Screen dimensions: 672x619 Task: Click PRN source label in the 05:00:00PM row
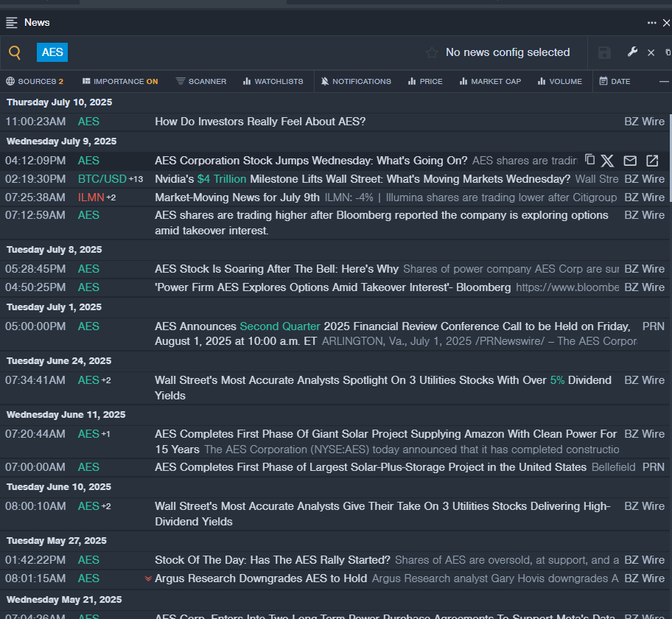(653, 326)
